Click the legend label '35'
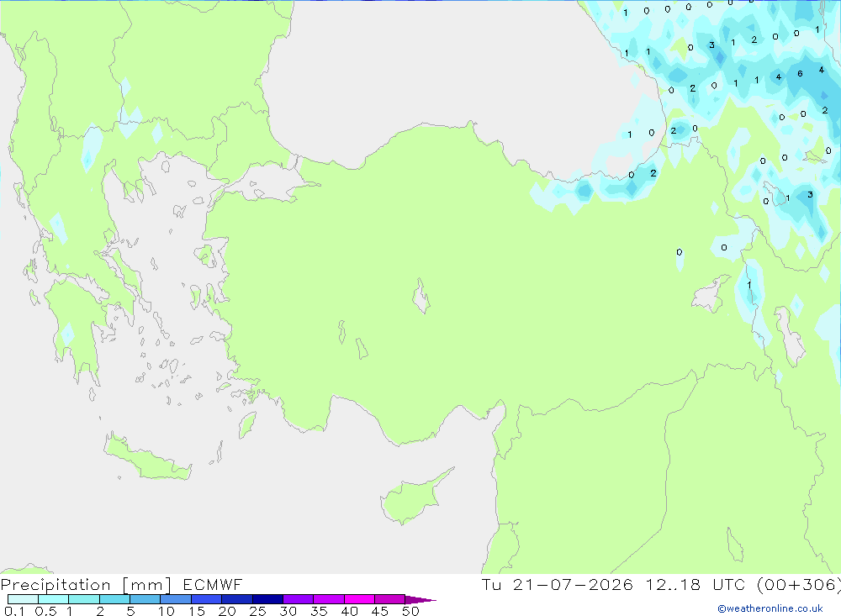This screenshot has height=616, width=841. 319,611
